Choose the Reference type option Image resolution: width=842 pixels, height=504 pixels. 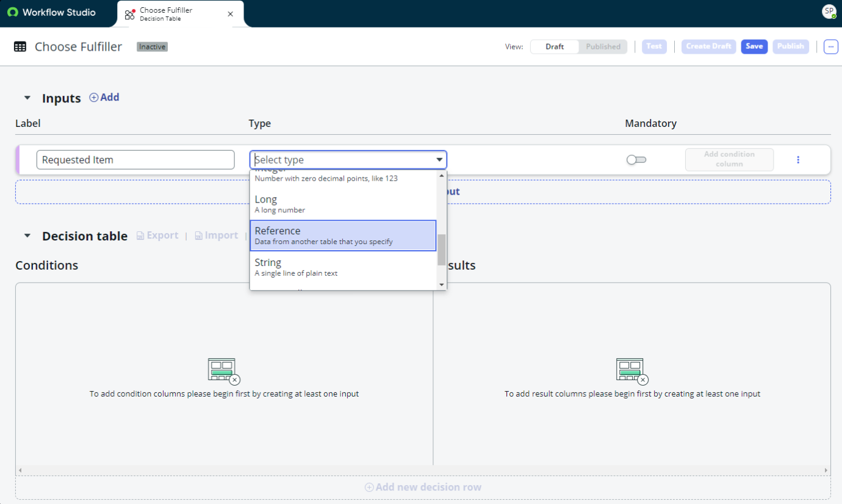coord(343,236)
